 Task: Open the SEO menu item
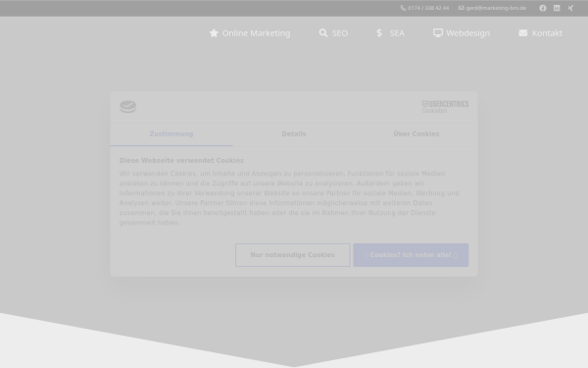(333, 33)
